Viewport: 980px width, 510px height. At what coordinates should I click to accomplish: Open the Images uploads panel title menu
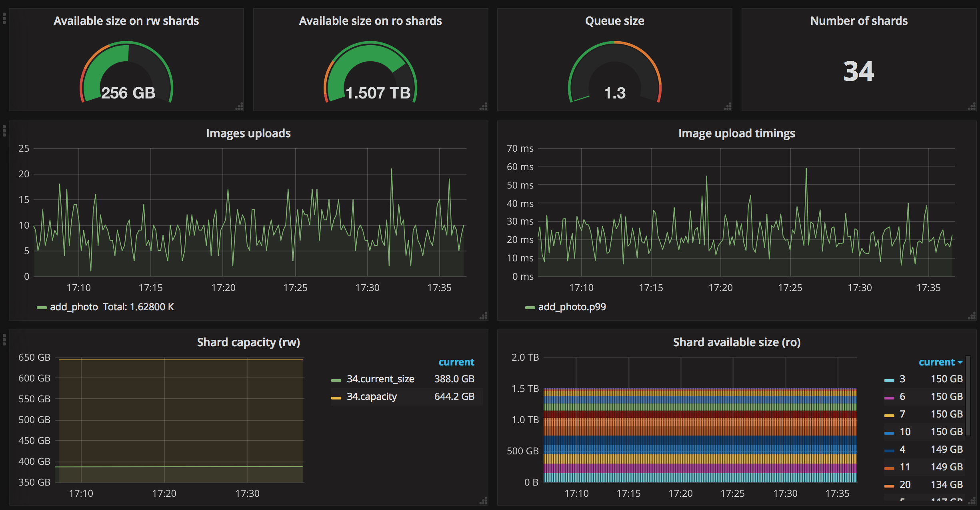tap(248, 133)
